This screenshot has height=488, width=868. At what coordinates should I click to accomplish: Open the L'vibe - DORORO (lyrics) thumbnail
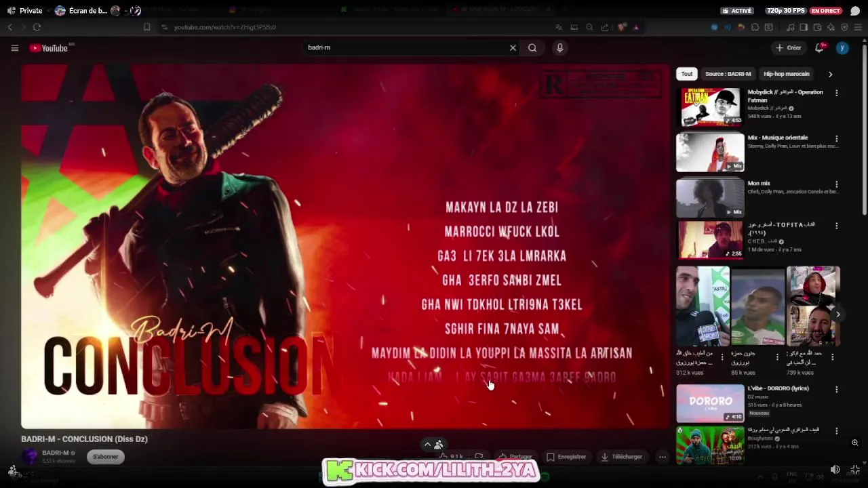click(x=710, y=403)
